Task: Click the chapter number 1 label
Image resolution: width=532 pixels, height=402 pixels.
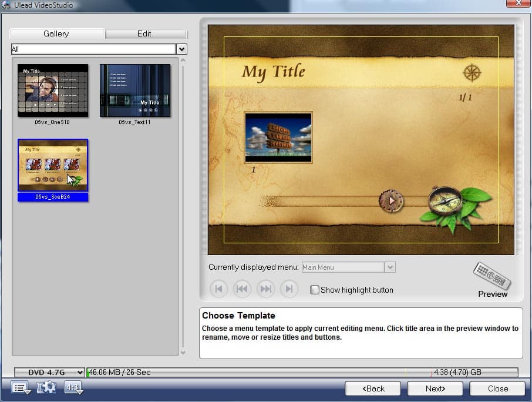Action: point(253,169)
